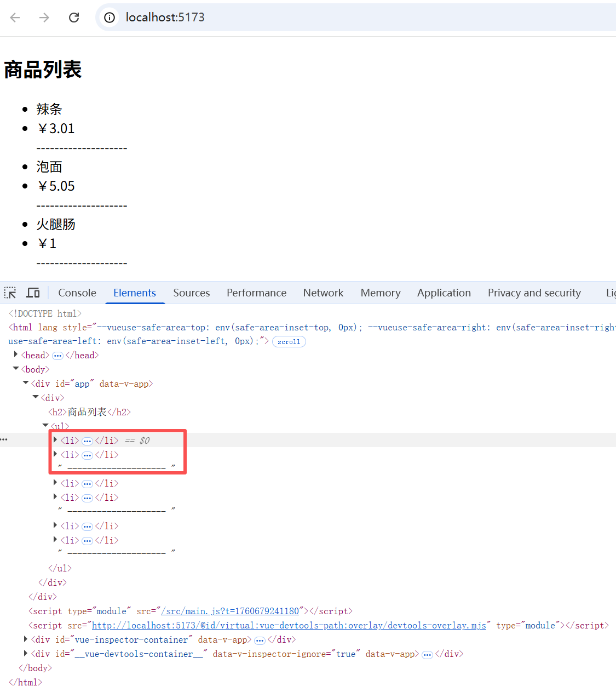Collapse the body element
The width and height of the screenshot is (616, 692).
click(16, 369)
